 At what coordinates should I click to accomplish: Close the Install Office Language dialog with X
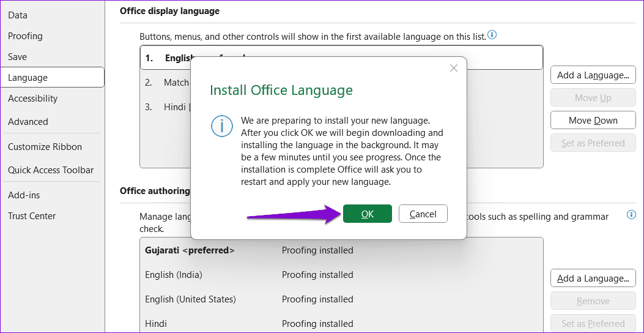[453, 68]
